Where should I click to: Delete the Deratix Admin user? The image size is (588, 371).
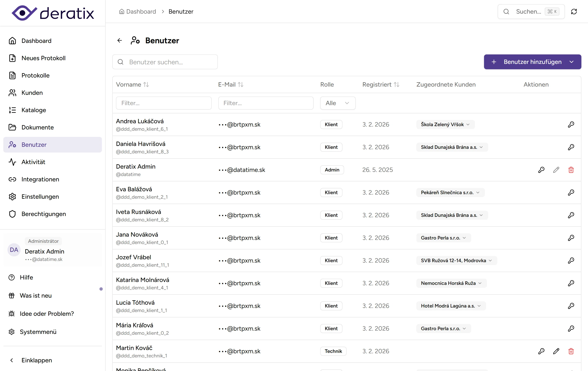point(571,170)
